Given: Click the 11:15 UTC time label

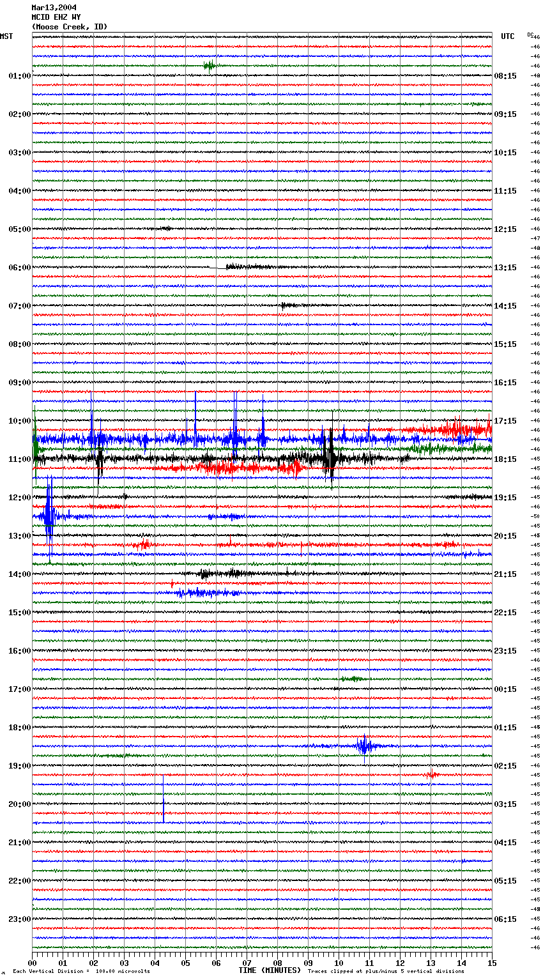Looking at the screenshot, I should pyautogui.click(x=505, y=191).
